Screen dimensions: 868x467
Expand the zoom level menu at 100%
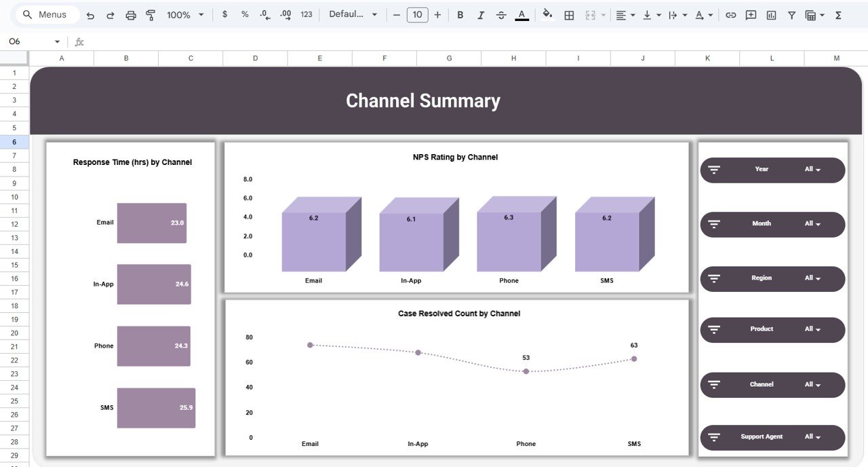click(x=184, y=14)
